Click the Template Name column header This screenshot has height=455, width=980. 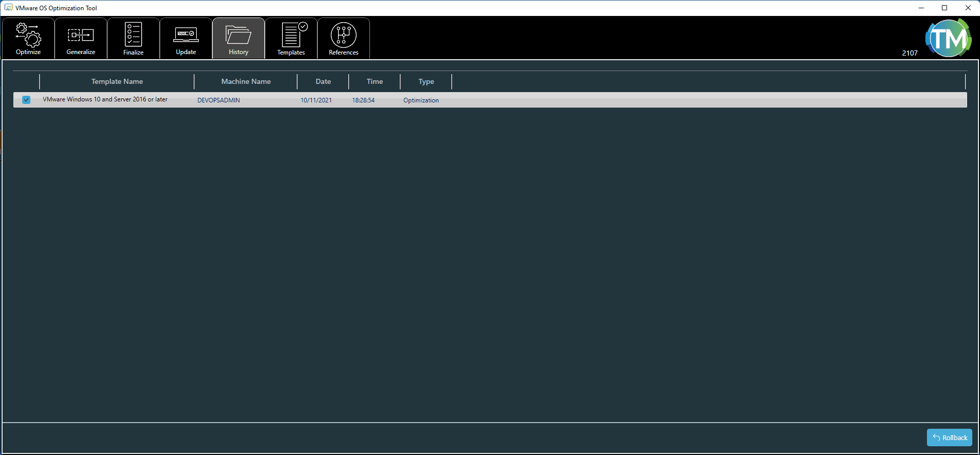(117, 81)
